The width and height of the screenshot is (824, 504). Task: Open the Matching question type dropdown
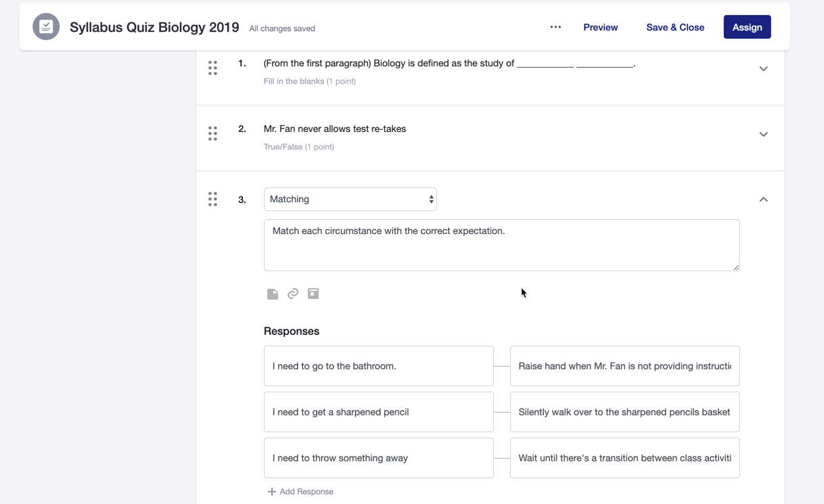click(350, 200)
